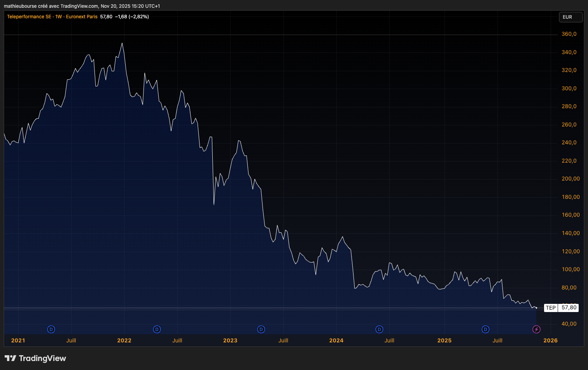The width and height of the screenshot is (588, 370).
Task: Click the 57,80 value in the chart header
Action: 106,17
